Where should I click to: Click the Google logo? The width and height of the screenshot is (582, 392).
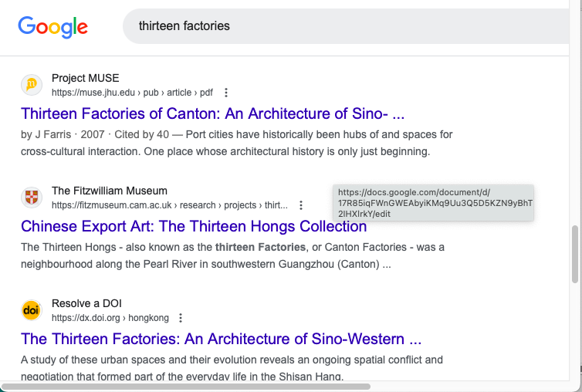(x=52, y=27)
